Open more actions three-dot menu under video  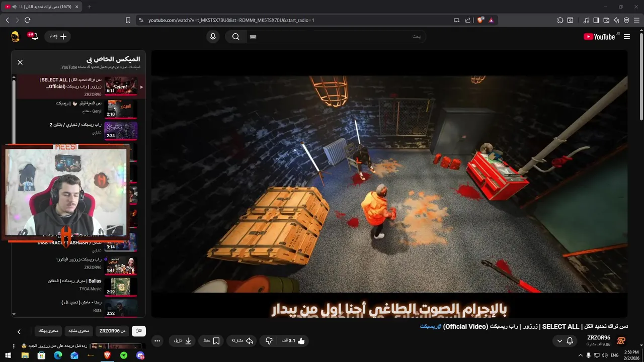(x=157, y=341)
